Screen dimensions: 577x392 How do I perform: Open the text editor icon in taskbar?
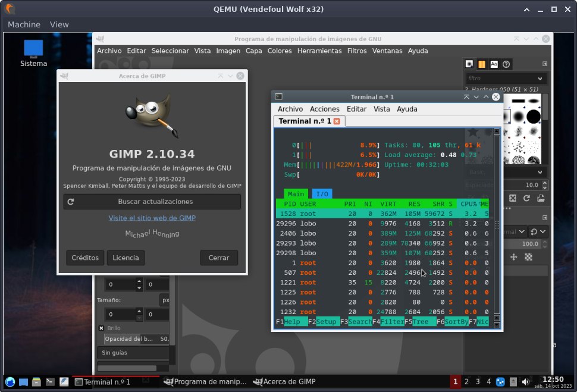coord(64,382)
